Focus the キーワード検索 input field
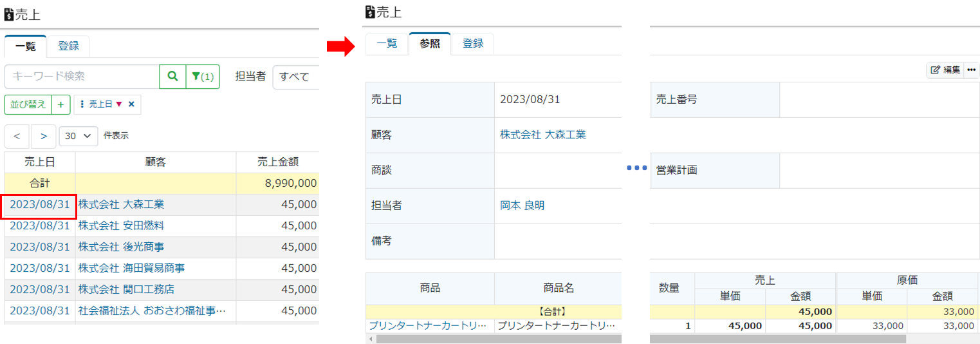The image size is (980, 344). pyautogui.click(x=82, y=76)
